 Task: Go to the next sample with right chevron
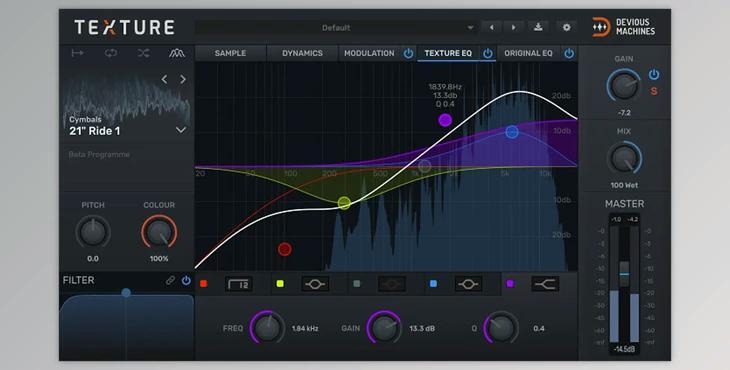click(183, 80)
